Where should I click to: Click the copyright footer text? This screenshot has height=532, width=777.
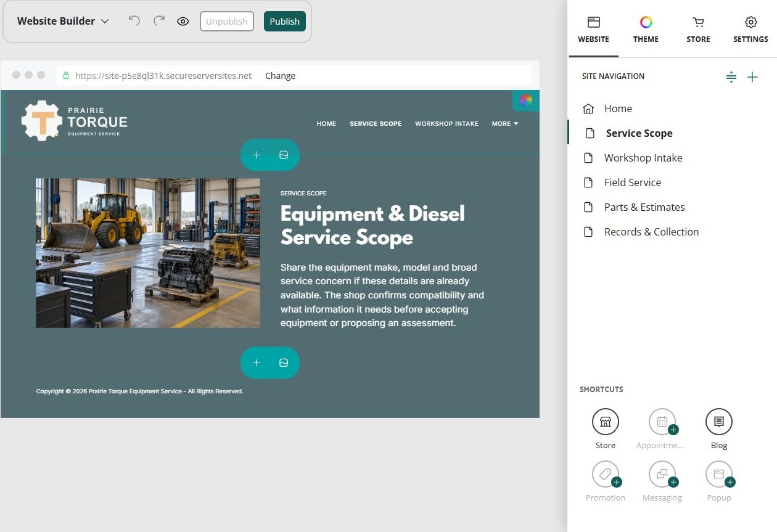click(139, 391)
